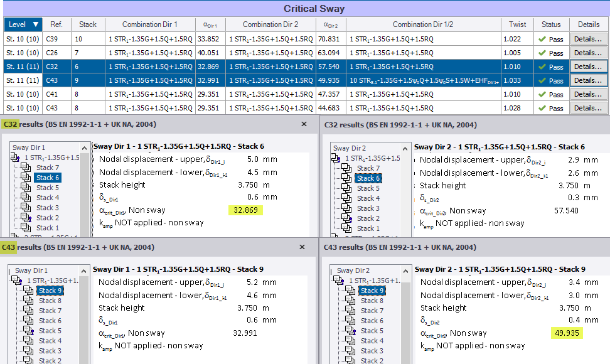Collapse the 1 STR1 node in C32 Sway Dir 1 tree

pos(16,158)
